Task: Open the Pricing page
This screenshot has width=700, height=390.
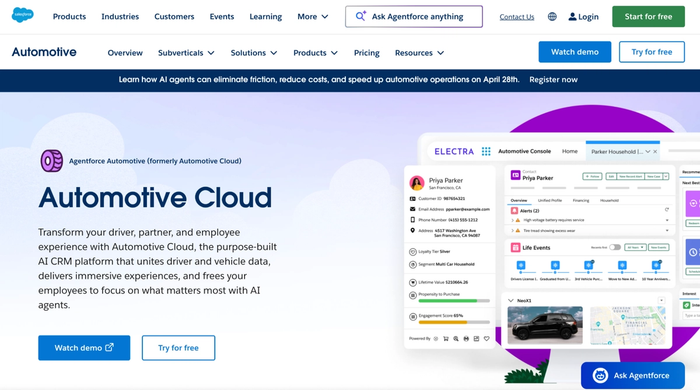Action: (x=367, y=53)
